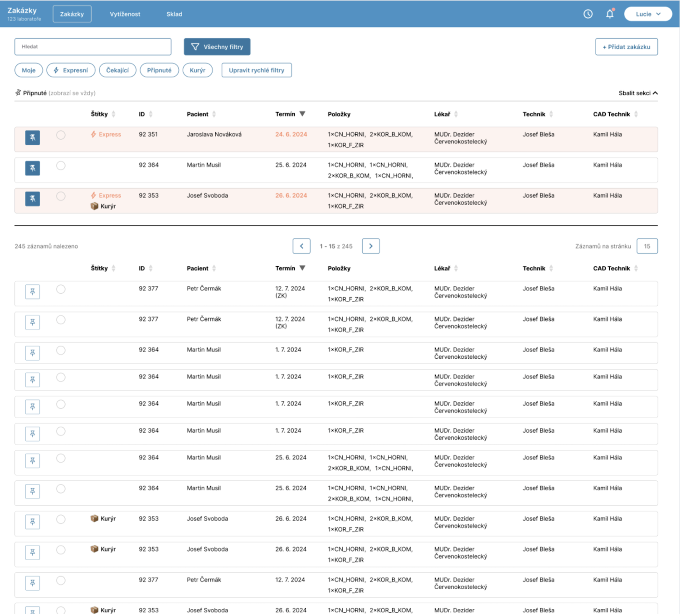Unpin the pinned Martin Musil order

point(33,168)
